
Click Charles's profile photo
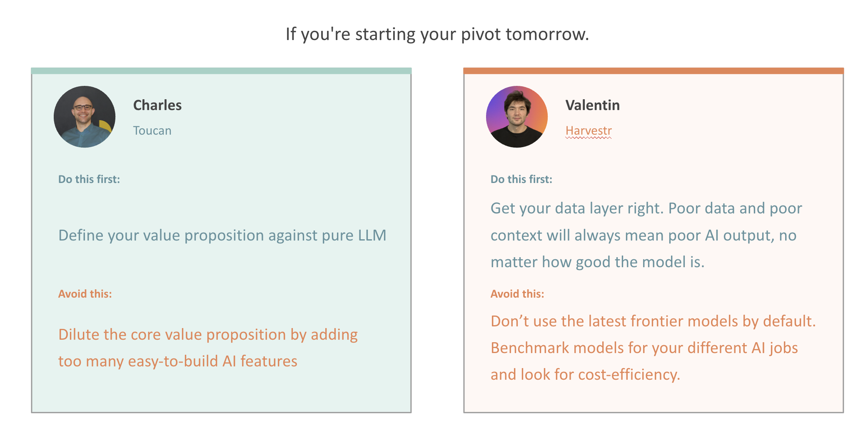pos(85,117)
